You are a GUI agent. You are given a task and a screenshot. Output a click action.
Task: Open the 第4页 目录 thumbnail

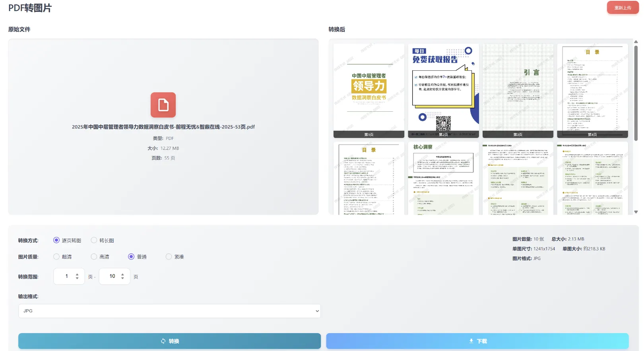click(x=592, y=91)
